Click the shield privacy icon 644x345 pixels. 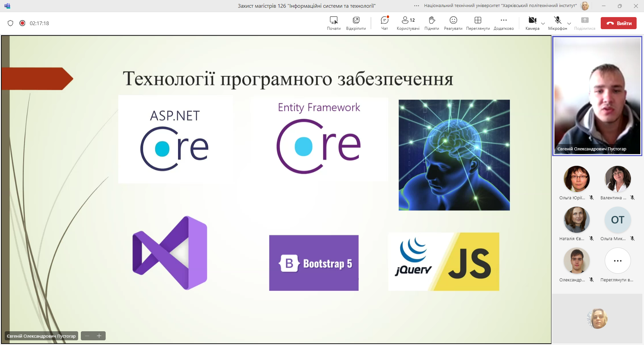10,23
